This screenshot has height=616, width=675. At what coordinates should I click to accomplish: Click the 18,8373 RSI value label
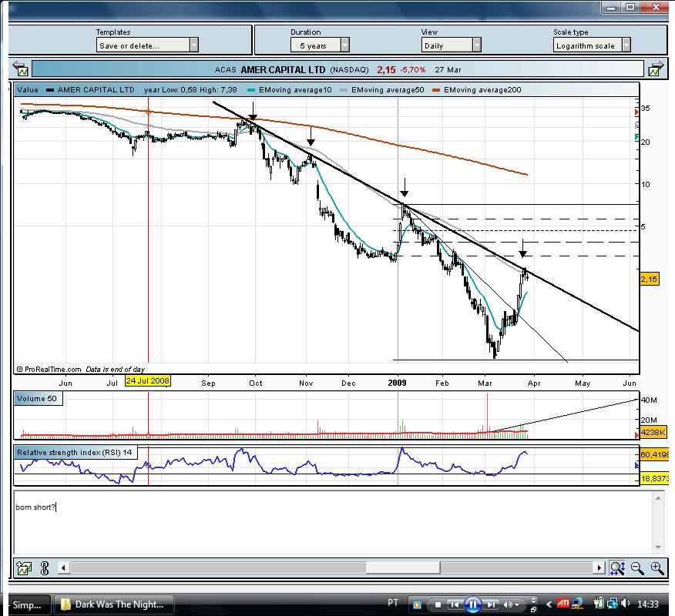(x=654, y=478)
